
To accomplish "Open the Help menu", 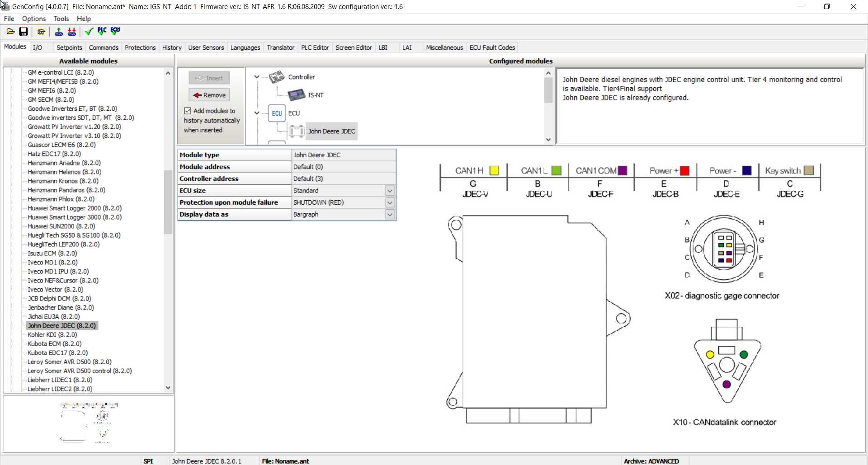I will point(84,19).
